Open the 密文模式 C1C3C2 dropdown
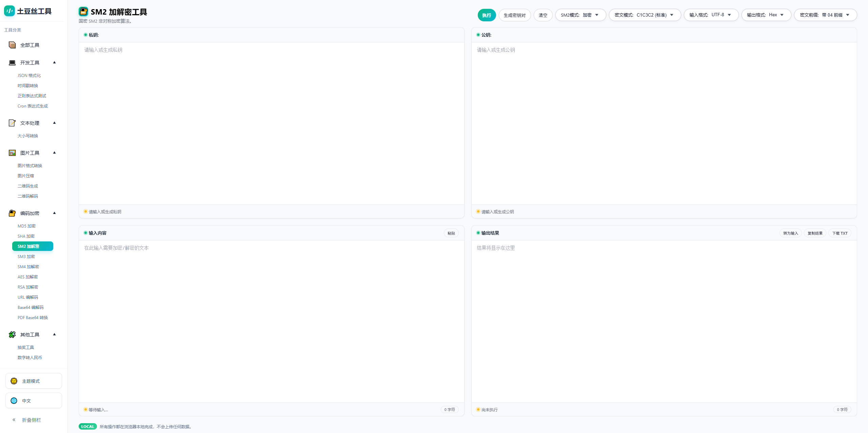868x433 pixels. point(645,15)
